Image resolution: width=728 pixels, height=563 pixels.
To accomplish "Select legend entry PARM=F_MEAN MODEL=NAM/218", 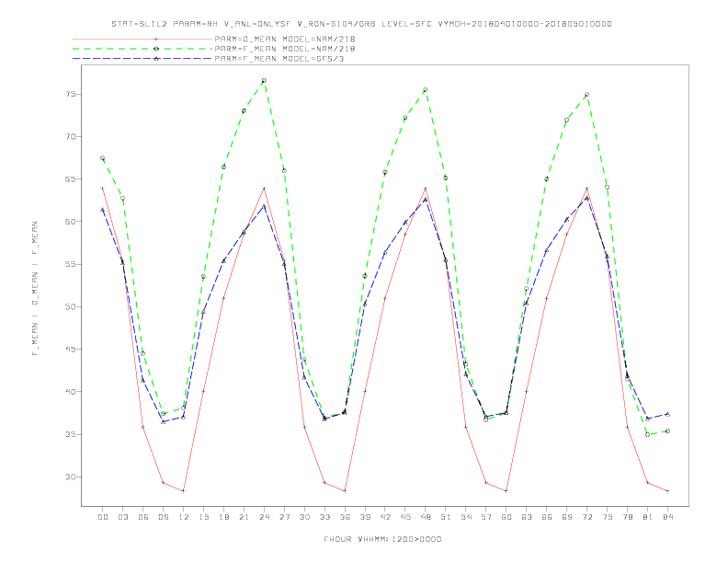I will (x=285, y=49).
